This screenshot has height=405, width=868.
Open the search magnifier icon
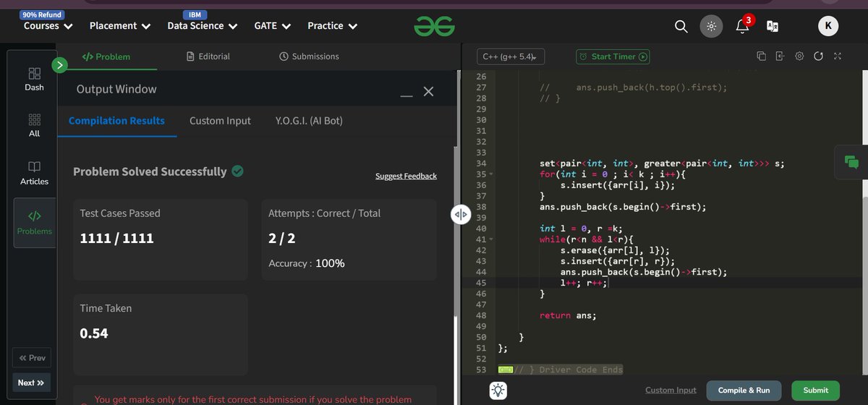pos(681,27)
